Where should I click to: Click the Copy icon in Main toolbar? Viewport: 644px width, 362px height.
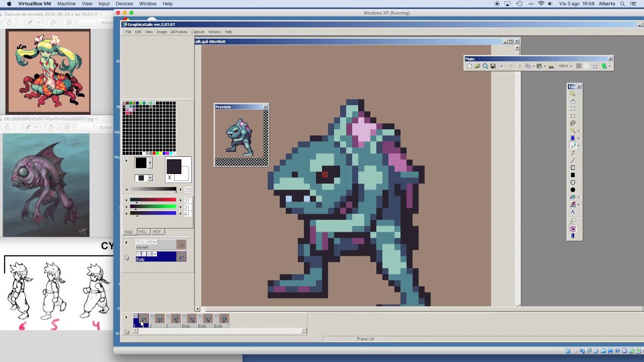(x=528, y=66)
